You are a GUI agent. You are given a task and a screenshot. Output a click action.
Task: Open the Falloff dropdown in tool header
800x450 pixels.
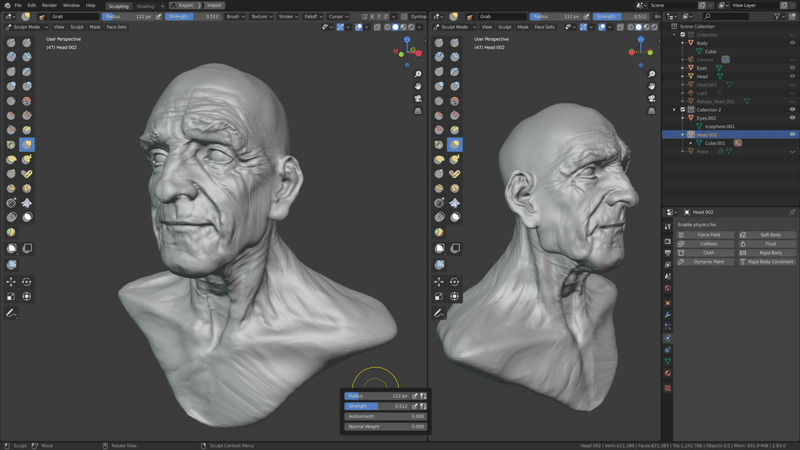point(313,16)
